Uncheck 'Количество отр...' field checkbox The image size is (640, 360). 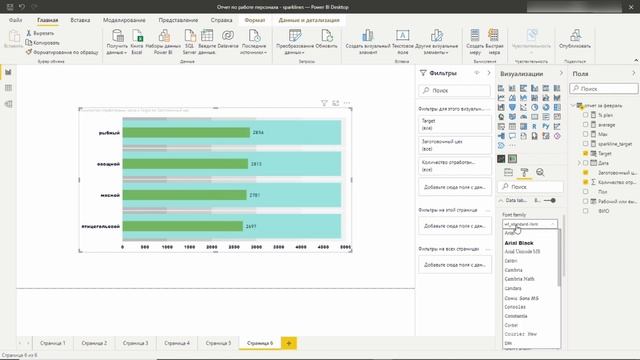[585, 182]
